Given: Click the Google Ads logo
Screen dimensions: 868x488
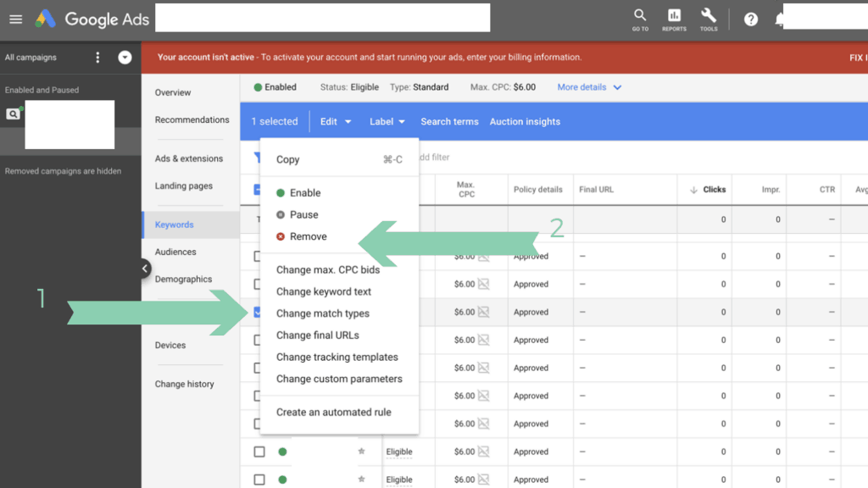Looking at the screenshot, I should coord(92,19).
